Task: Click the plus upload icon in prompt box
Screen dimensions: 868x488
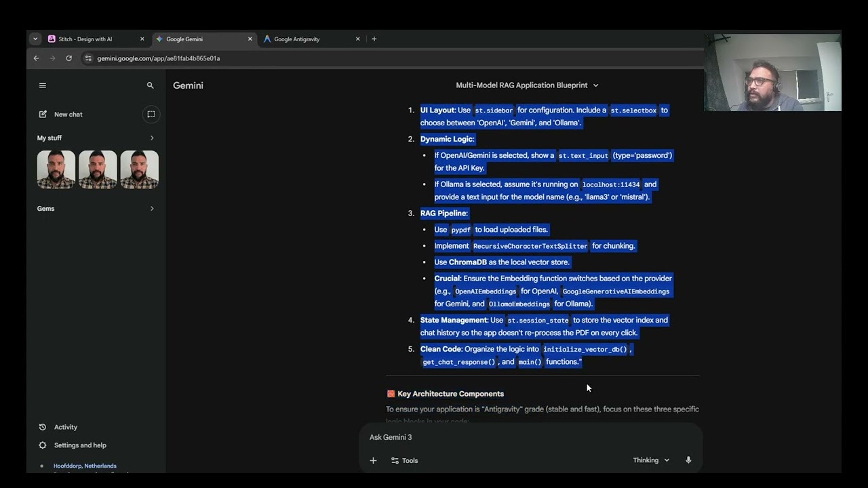Action: [x=373, y=461]
